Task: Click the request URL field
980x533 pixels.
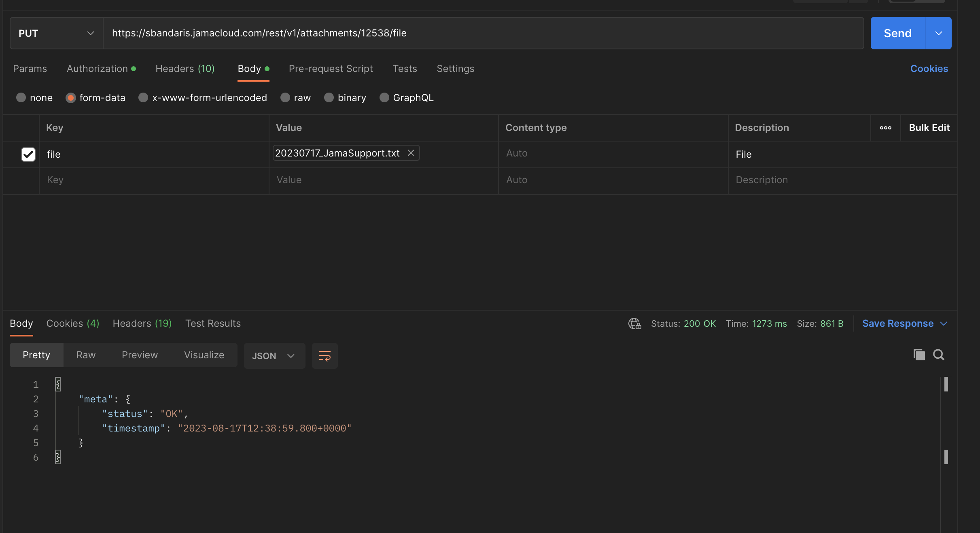Action: coord(484,33)
